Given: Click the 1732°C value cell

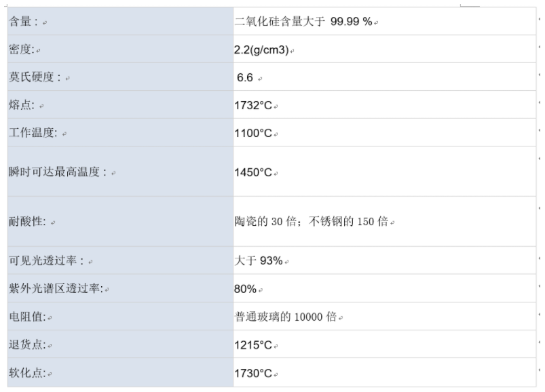Looking at the screenshot, I should pyautogui.click(x=253, y=105).
